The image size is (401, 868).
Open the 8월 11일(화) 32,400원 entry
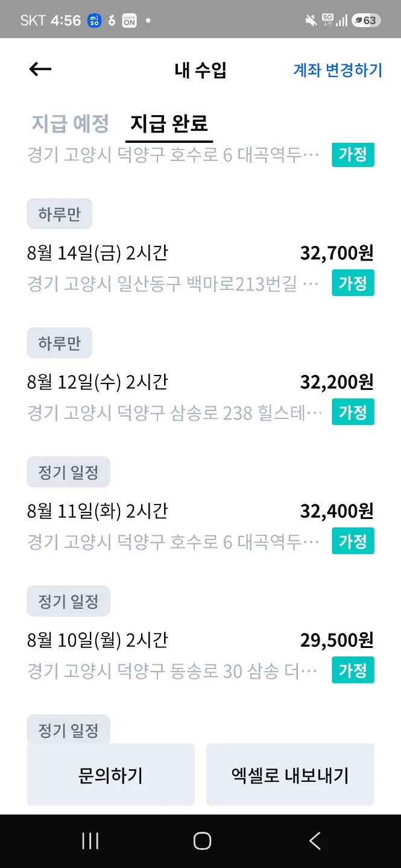tap(201, 526)
